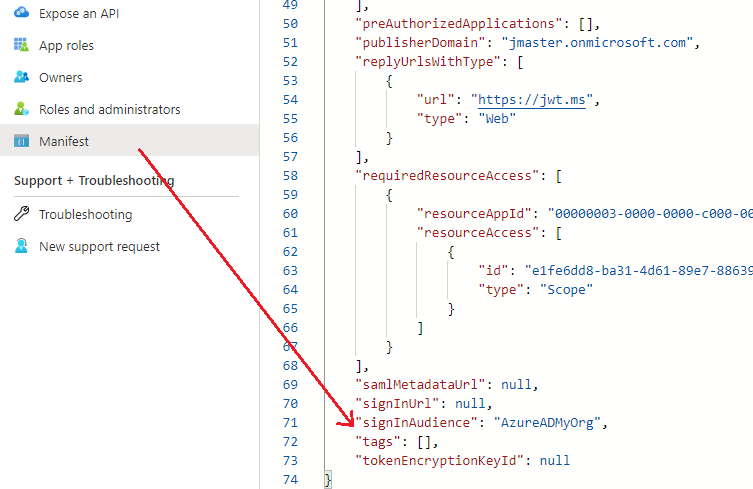
Task: Click the Owners people icon
Action: point(21,77)
